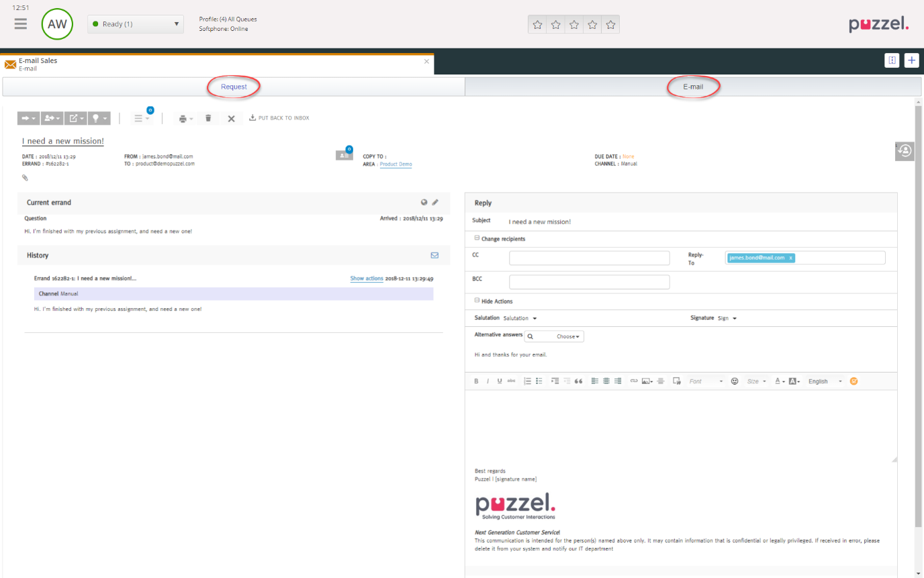Image resolution: width=924 pixels, height=578 pixels.
Task: Open the Ready status dropdown
Action: point(136,24)
